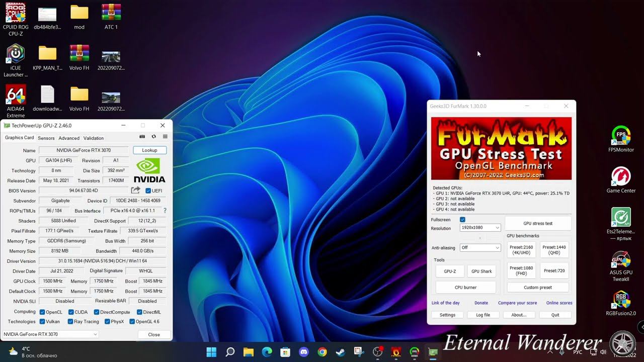Toggle the DirectCompute checkbox
The image size is (644, 362).
click(96, 312)
